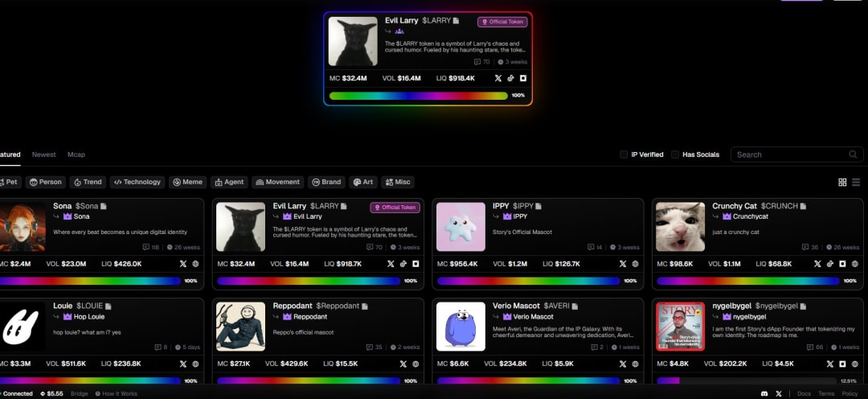Open Crunchy Cat card's website globe icon
The width and height of the screenshot is (868, 399).
click(x=855, y=264)
